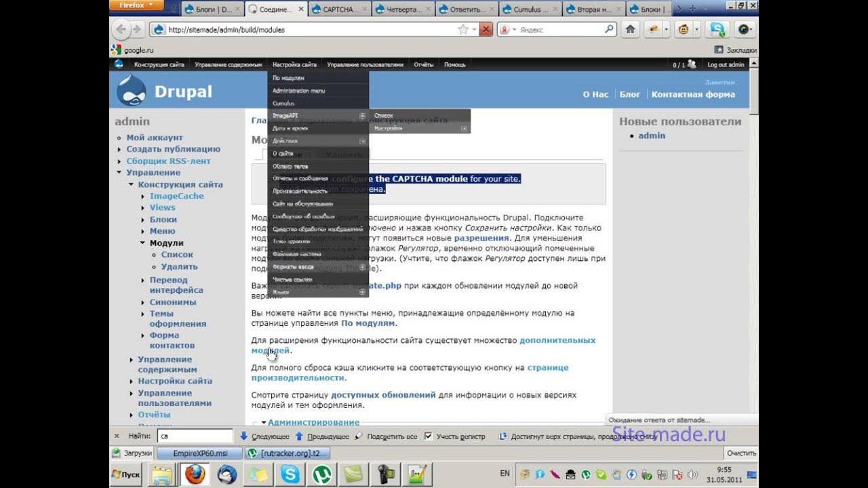
Task: Click the дополнительных модулей link
Action: tap(423, 345)
